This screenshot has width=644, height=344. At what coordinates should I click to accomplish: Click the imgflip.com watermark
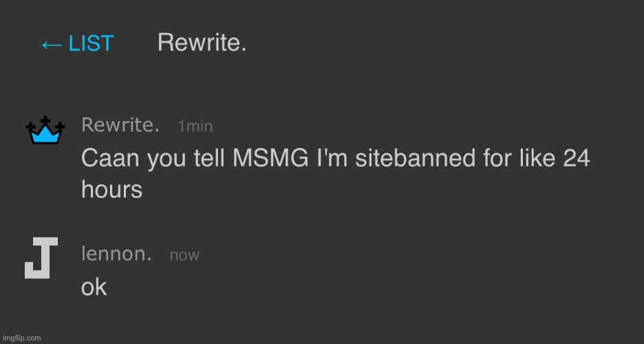(21, 338)
